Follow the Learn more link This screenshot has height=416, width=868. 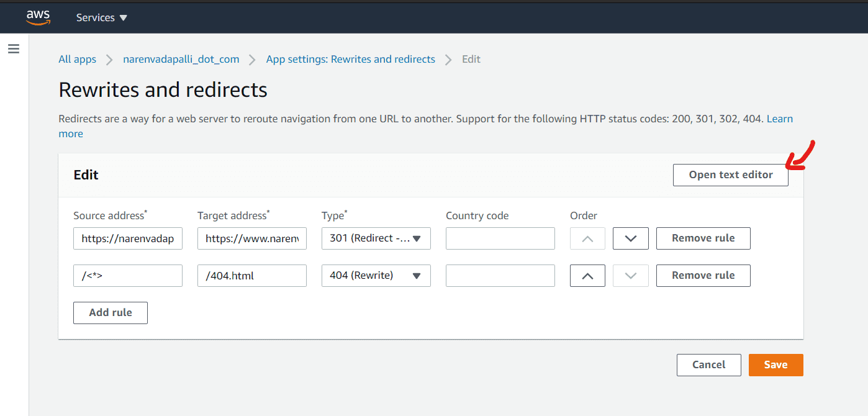(x=780, y=119)
